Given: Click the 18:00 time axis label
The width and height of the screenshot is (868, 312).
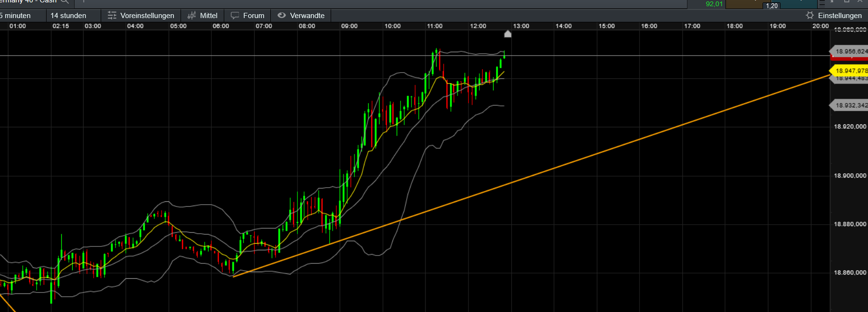Looking at the screenshot, I should coord(734,26).
